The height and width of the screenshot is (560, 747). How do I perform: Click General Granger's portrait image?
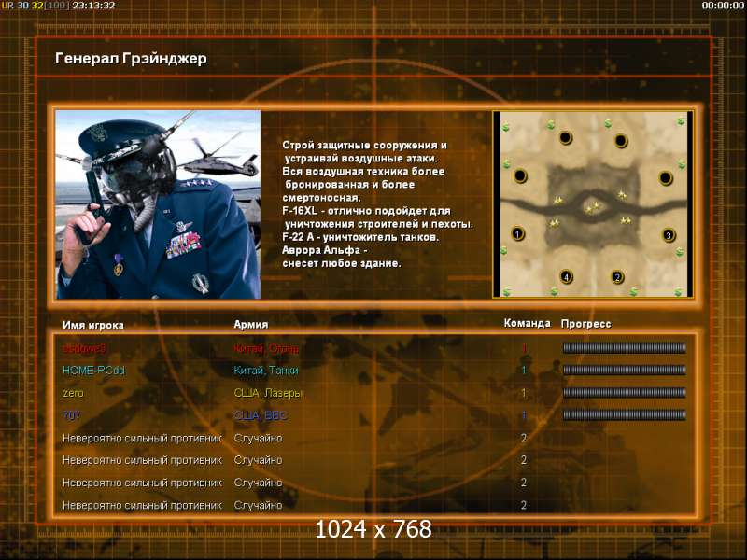click(x=158, y=204)
